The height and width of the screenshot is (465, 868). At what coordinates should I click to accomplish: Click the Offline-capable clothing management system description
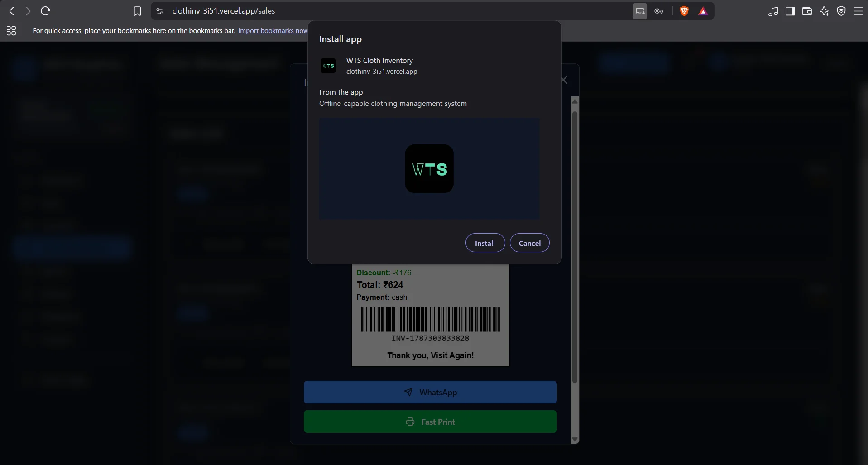pos(393,104)
